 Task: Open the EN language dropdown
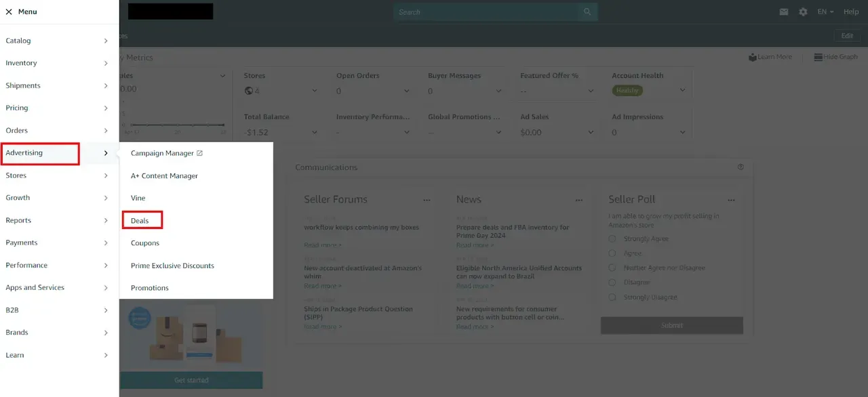pos(825,12)
